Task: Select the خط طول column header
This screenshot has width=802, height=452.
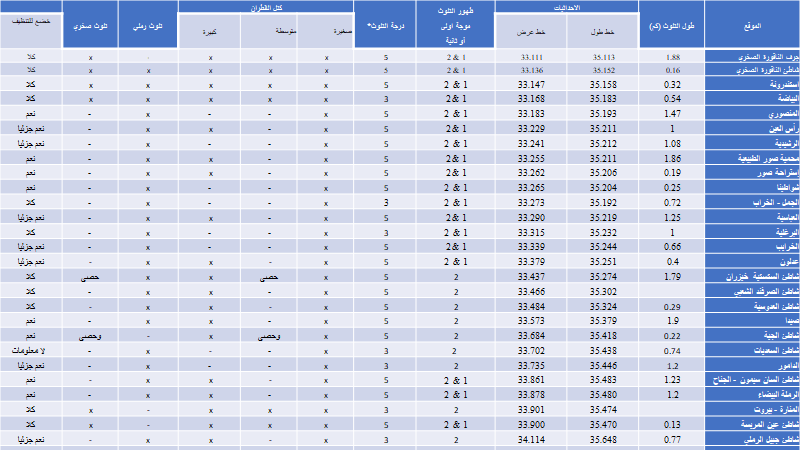Action: coord(603,31)
